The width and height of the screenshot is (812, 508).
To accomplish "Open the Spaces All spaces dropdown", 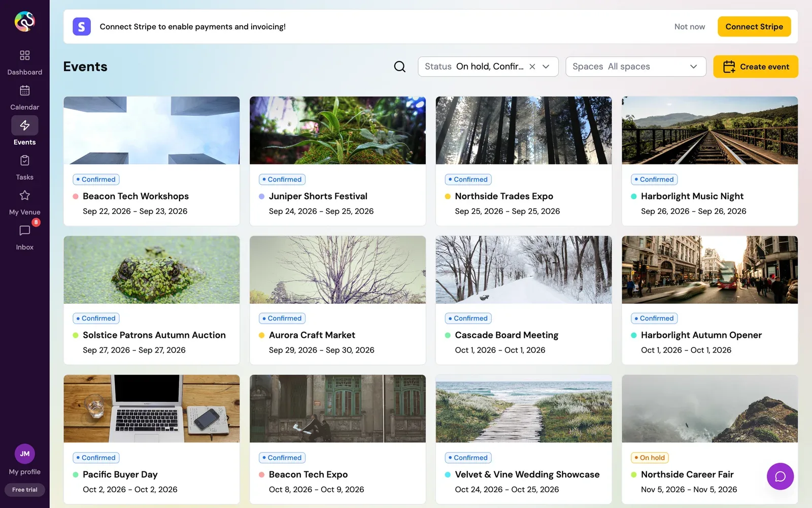I will 636,67.
